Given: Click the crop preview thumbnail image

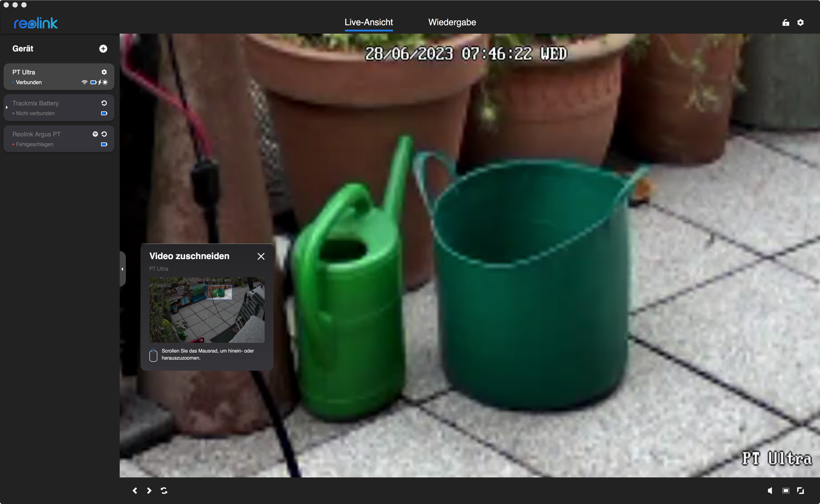Looking at the screenshot, I should tap(207, 310).
